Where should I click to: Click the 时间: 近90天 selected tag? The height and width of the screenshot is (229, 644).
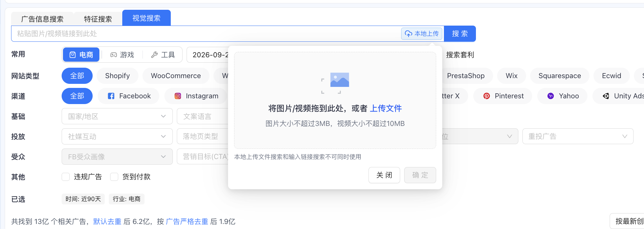point(83,199)
